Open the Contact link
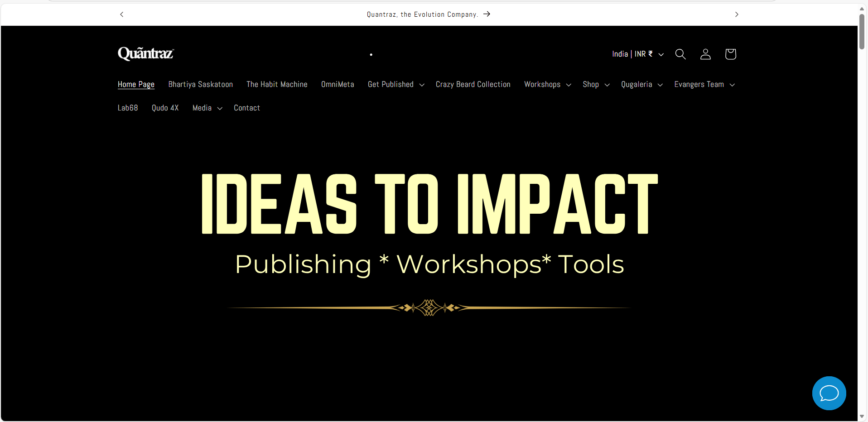The image size is (868, 422). [247, 108]
